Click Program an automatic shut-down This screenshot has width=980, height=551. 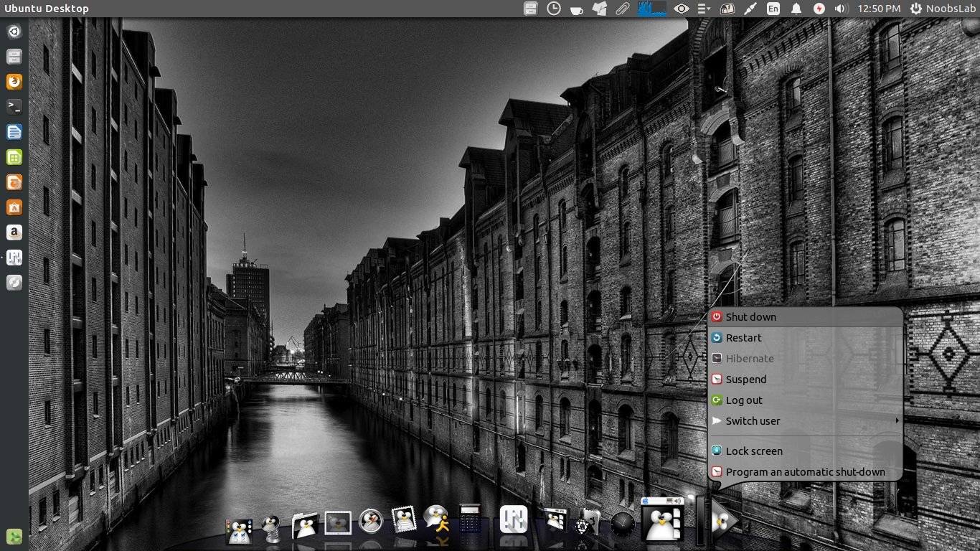[805, 472]
